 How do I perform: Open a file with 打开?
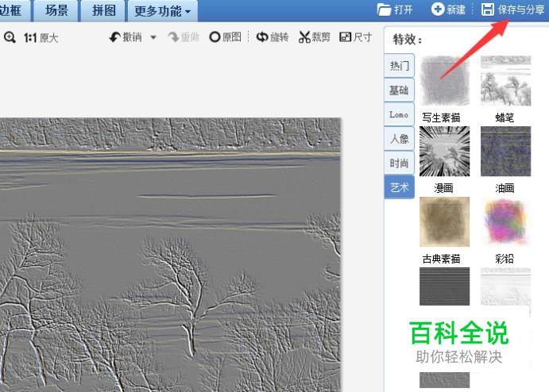tap(395, 10)
